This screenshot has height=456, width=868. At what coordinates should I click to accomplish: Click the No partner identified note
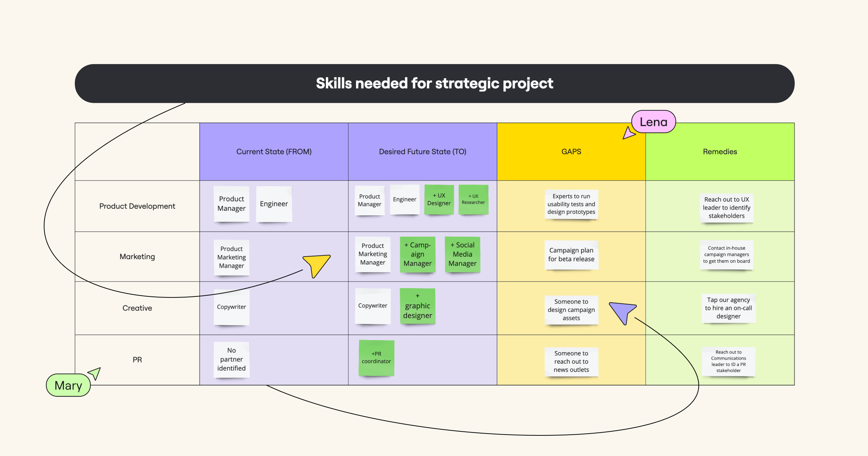tap(231, 359)
